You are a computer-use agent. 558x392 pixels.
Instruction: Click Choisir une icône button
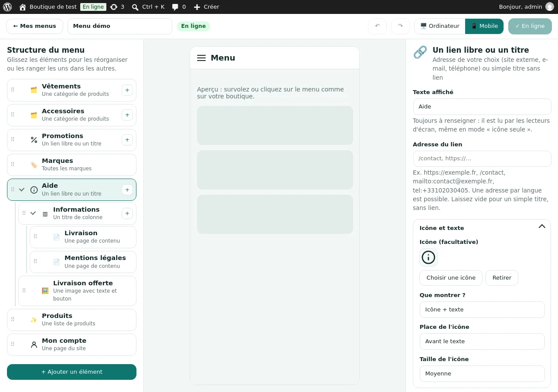(451, 278)
